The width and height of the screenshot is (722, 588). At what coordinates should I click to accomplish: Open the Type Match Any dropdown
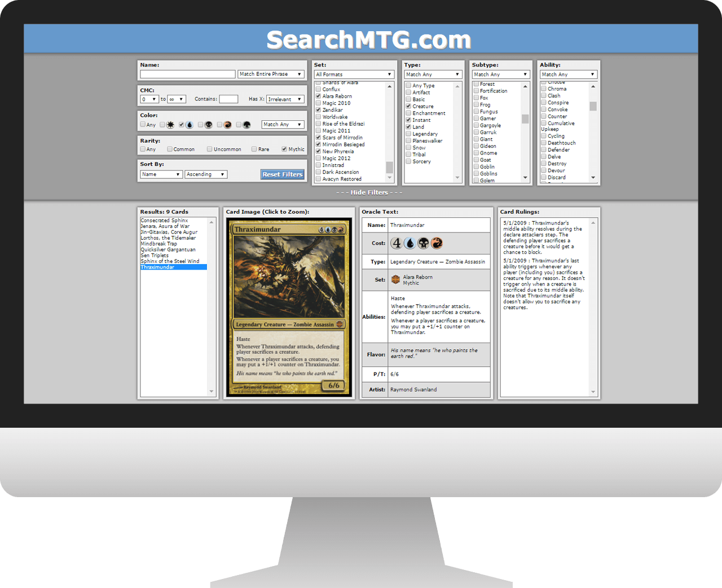pyautogui.click(x=433, y=74)
